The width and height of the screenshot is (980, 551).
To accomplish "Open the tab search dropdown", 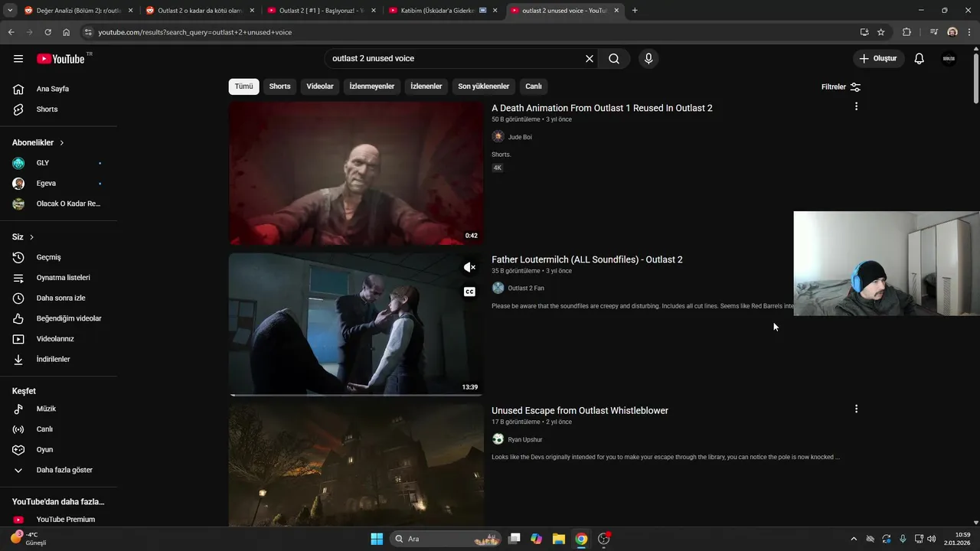I will 10,11.
